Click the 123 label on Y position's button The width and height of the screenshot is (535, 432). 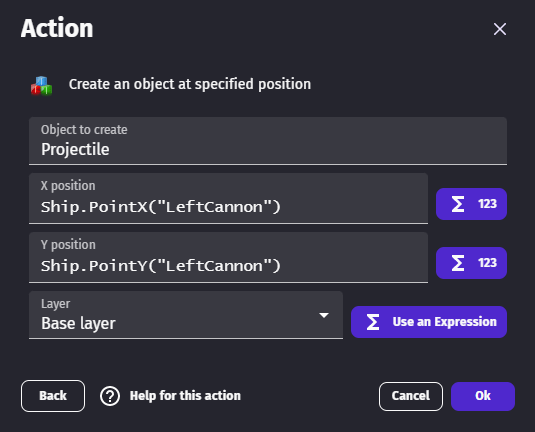(487, 263)
